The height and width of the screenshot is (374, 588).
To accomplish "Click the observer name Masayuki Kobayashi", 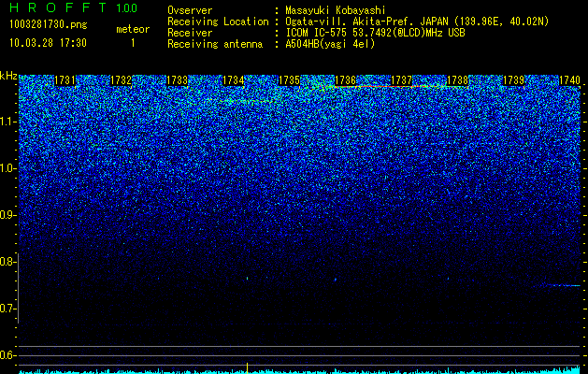I will [x=336, y=10].
